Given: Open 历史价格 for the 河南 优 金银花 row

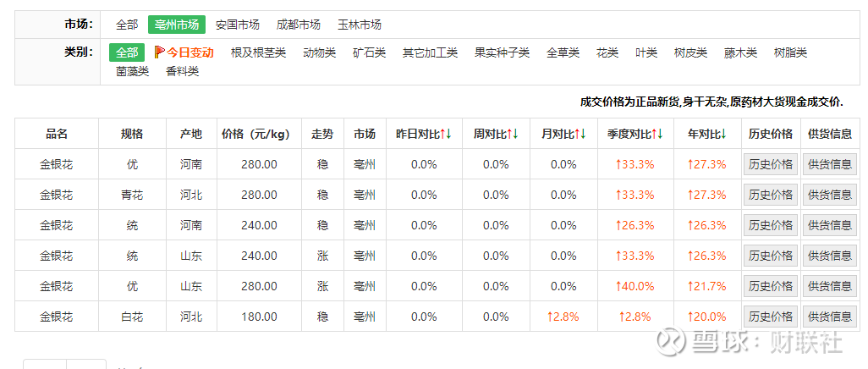Looking at the screenshot, I should point(770,164).
